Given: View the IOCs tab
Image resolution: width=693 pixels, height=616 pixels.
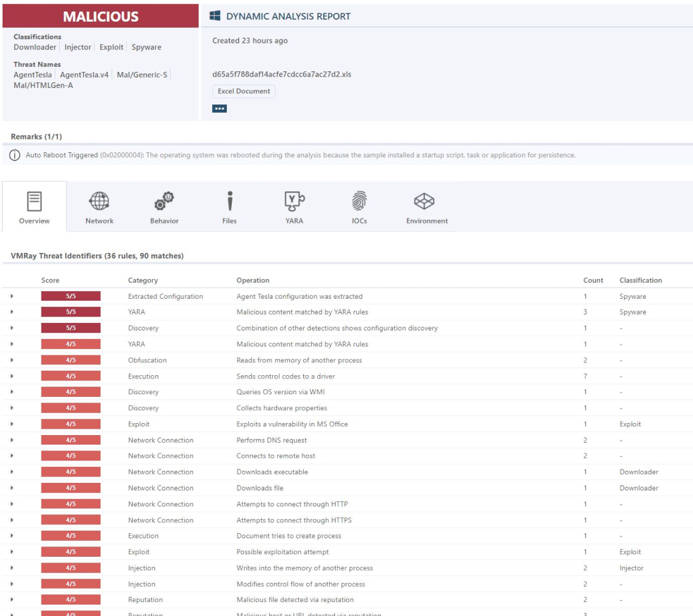Looking at the screenshot, I should tap(359, 207).
